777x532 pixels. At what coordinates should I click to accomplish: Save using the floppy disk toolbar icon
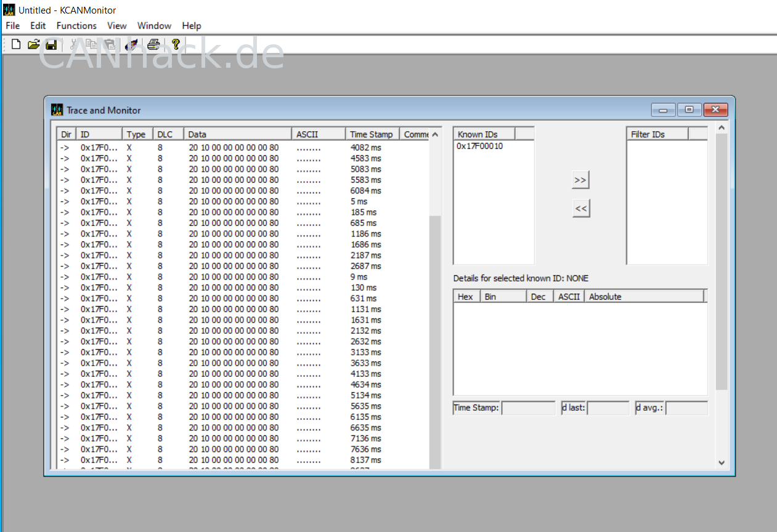pyautogui.click(x=51, y=44)
